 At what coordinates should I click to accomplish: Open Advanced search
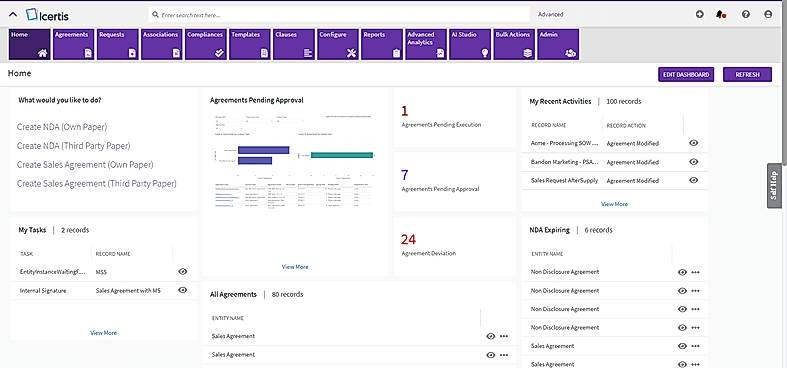coord(551,15)
